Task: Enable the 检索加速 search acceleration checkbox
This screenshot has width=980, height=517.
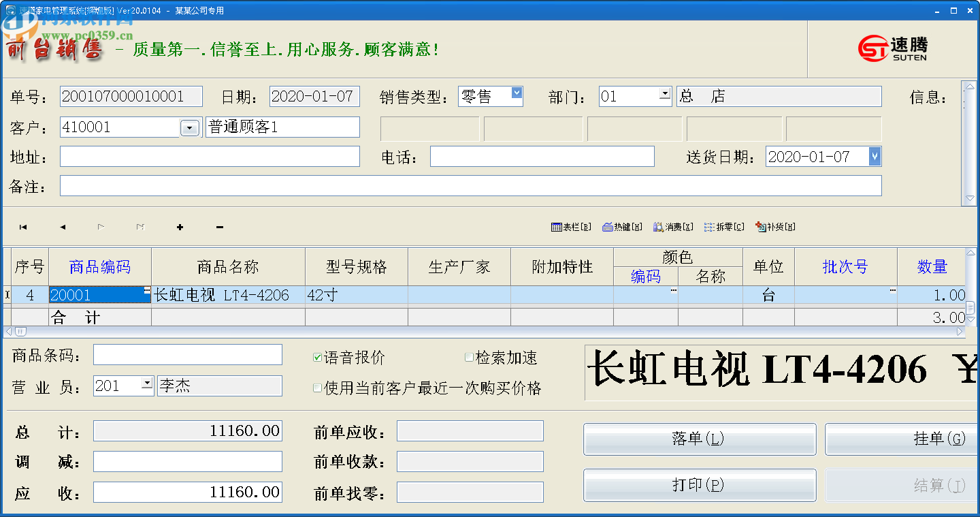Action: pyautogui.click(x=469, y=357)
